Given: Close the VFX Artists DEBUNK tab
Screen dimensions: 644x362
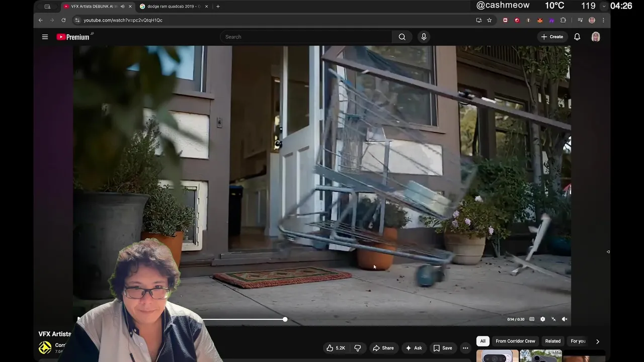Looking at the screenshot, I should tap(130, 7).
